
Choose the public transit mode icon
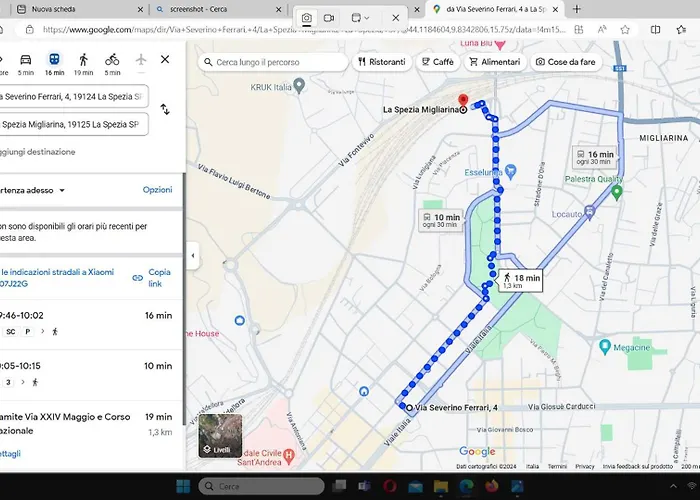click(54, 60)
